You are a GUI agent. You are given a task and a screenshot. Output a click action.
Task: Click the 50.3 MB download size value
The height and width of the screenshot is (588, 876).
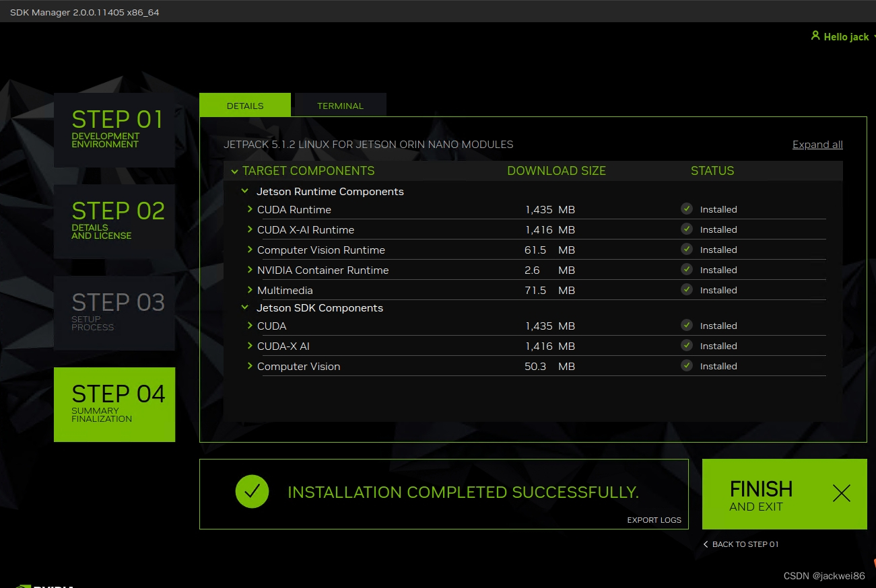[549, 366]
